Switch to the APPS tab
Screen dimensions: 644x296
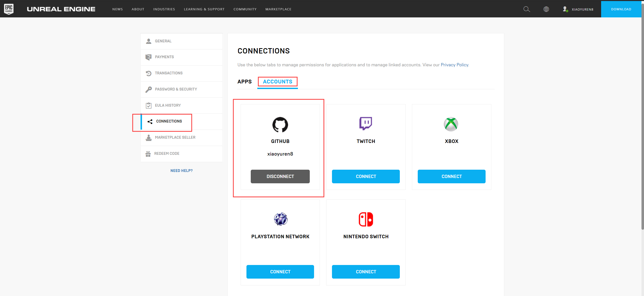coord(244,82)
